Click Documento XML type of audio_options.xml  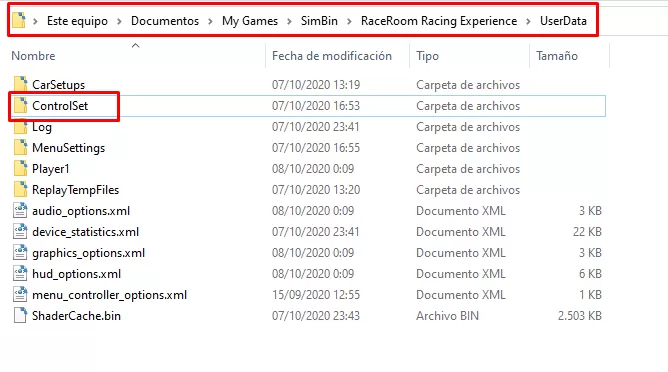click(x=461, y=211)
